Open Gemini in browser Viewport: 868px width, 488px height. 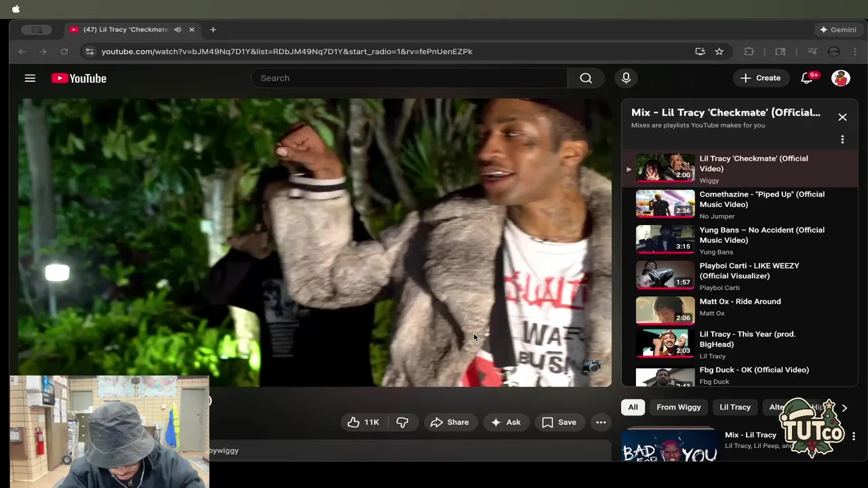pos(838,30)
